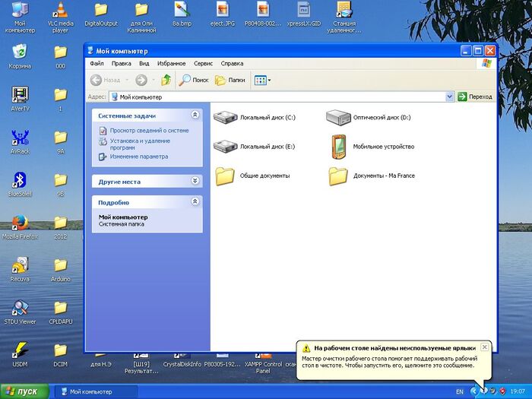The height and width of the screenshot is (399, 532).
Task: Open the Общие документы folder
Action: [225, 176]
